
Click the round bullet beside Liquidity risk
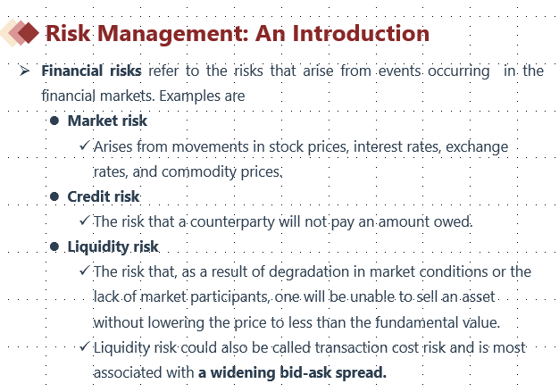tap(54, 246)
